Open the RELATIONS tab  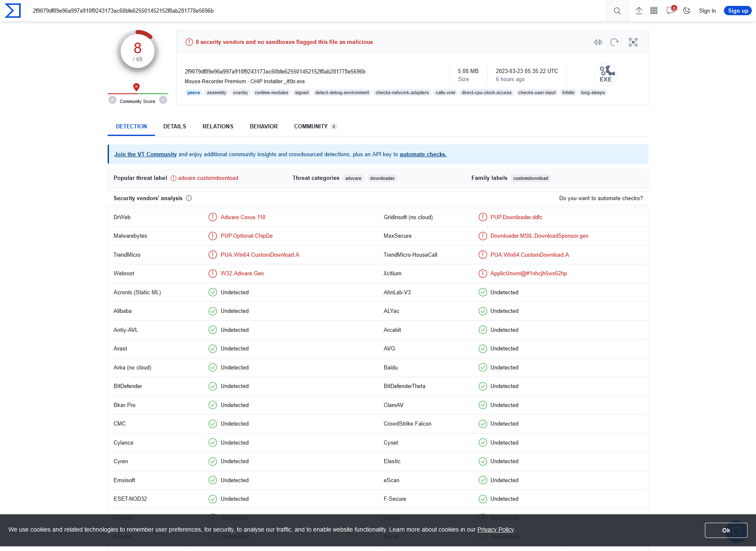218,127
